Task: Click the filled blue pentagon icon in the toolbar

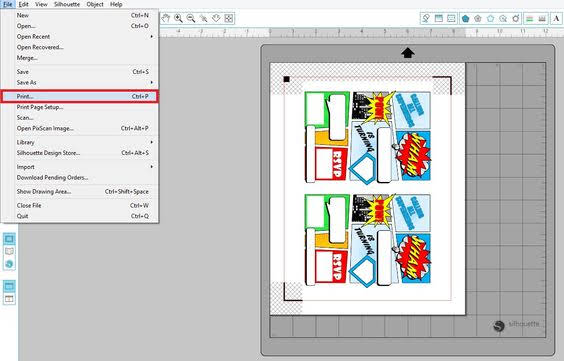Action: tap(465, 18)
